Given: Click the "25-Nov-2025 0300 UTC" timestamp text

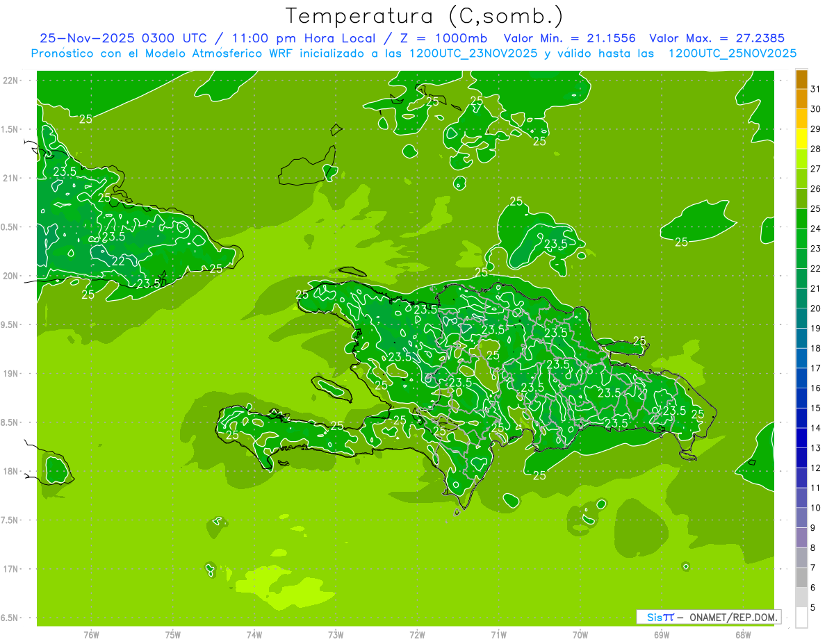Looking at the screenshot, I should 123,38.
